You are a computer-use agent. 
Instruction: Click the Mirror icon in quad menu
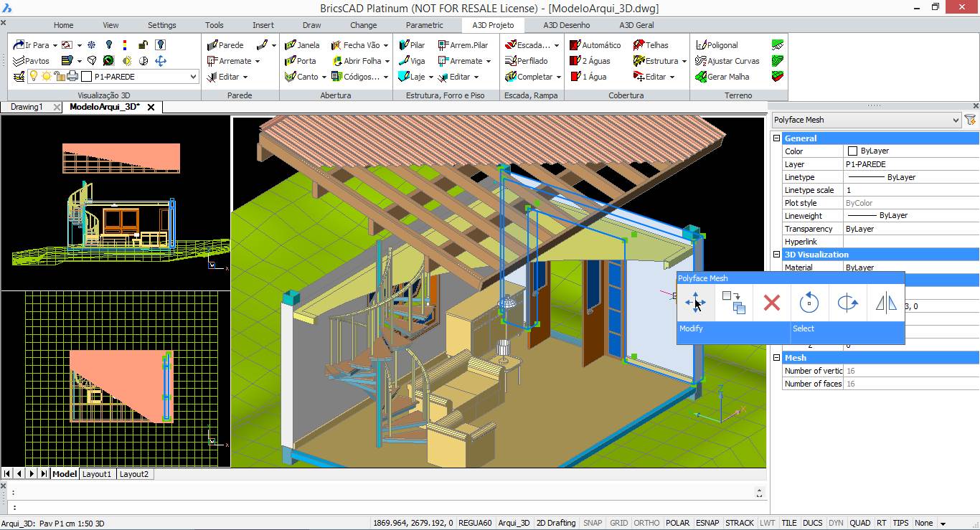point(886,303)
